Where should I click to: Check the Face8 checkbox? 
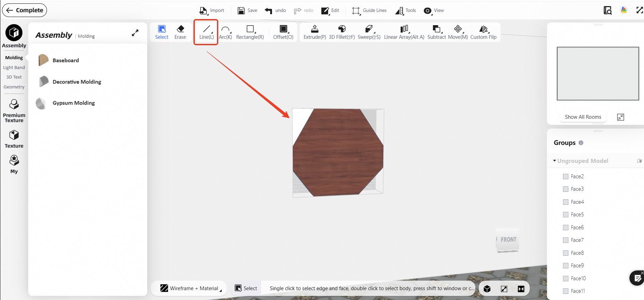566,253
